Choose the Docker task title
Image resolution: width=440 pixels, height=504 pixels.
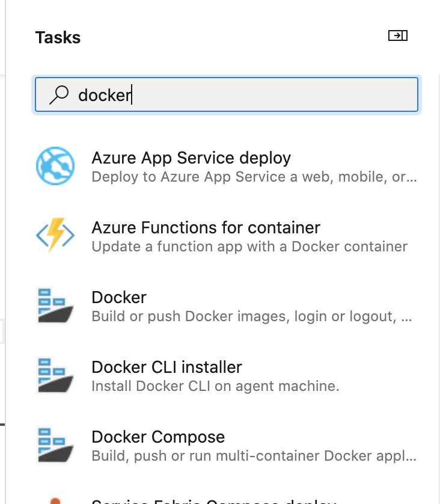(x=119, y=297)
